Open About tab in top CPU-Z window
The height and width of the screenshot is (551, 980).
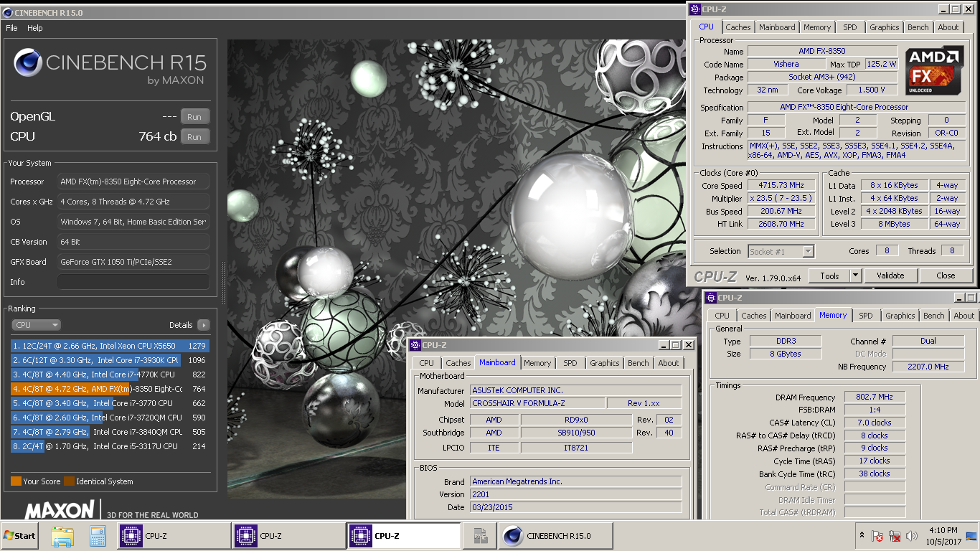[x=948, y=27]
